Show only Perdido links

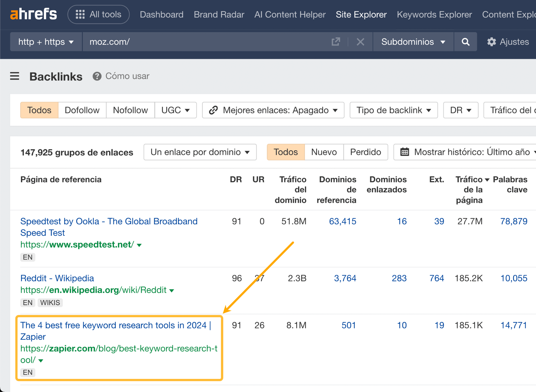(365, 152)
